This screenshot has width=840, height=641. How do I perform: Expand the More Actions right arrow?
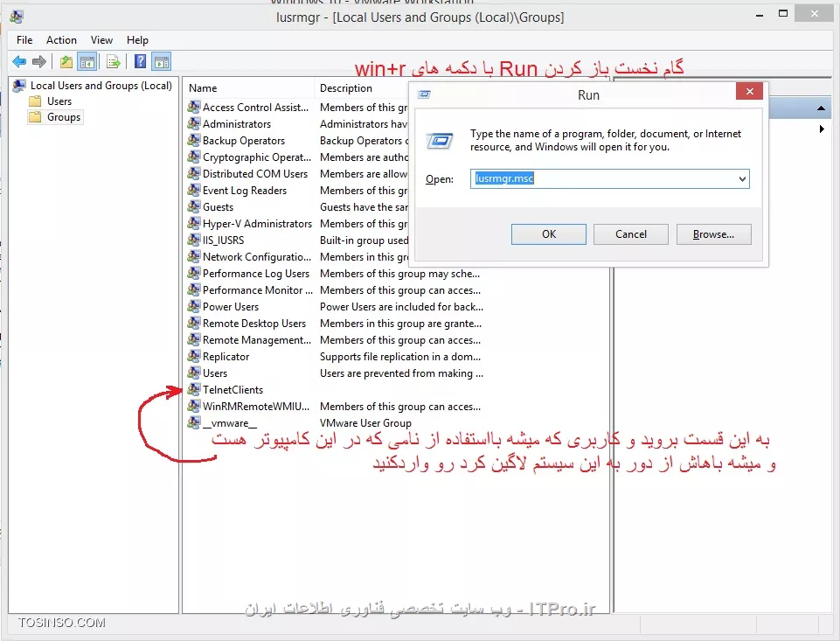pyautogui.click(x=822, y=129)
